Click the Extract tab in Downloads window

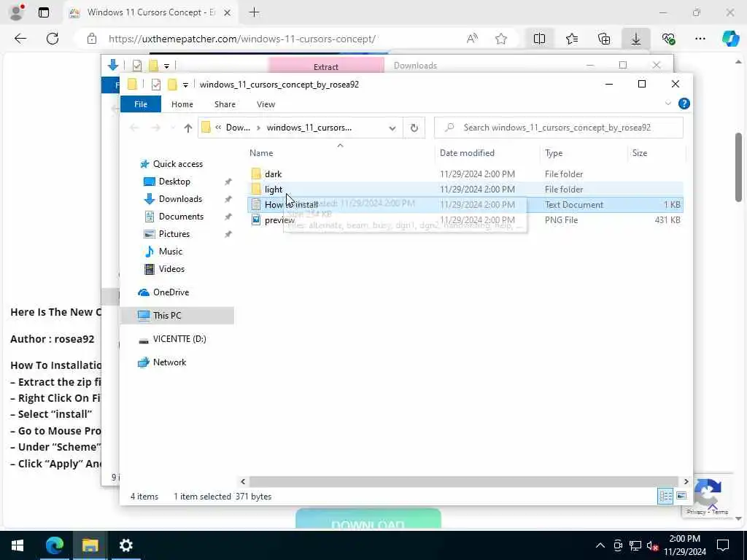click(326, 66)
